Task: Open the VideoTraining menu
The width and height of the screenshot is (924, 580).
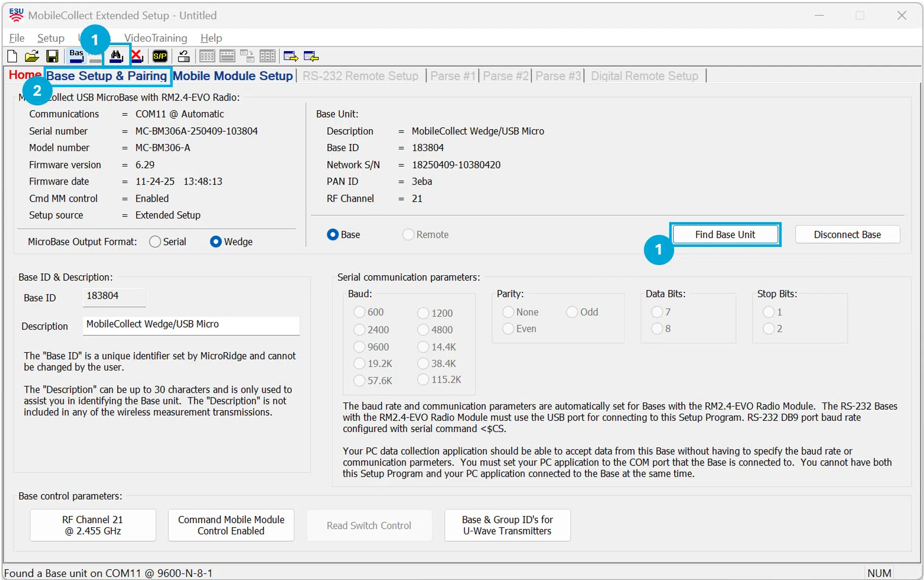Action: [x=156, y=38]
